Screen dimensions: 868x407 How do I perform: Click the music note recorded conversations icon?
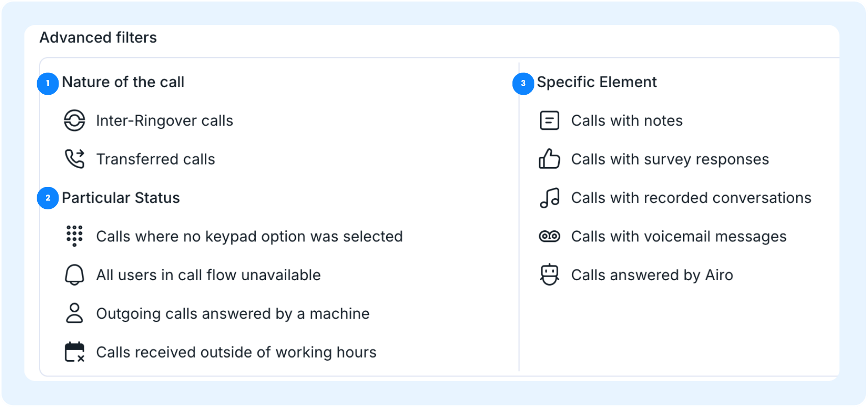[x=549, y=198]
